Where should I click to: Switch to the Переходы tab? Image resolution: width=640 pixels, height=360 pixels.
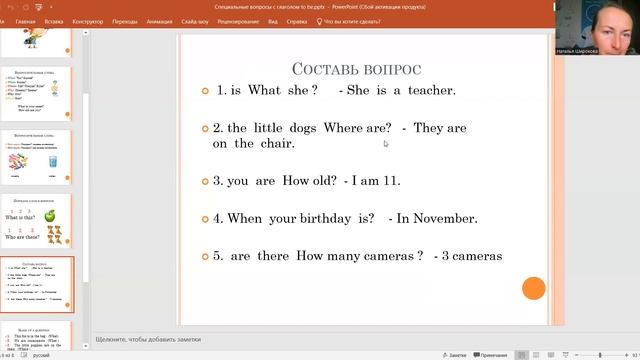125,22
